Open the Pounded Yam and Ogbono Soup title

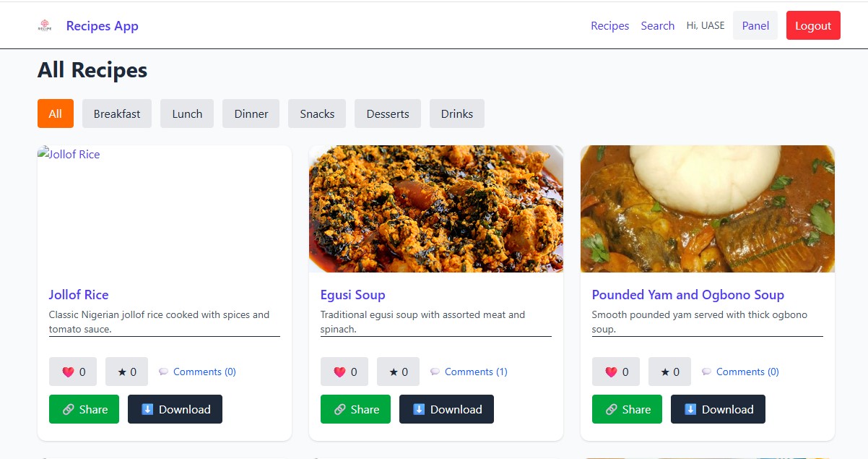pos(687,295)
